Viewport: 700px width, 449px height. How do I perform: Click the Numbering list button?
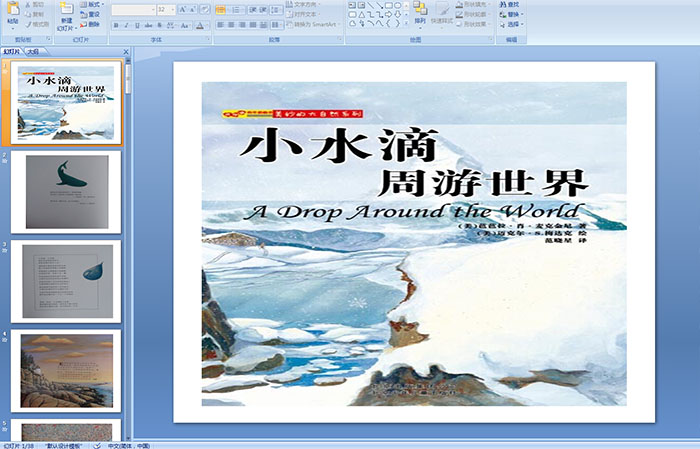click(x=238, y=9)
